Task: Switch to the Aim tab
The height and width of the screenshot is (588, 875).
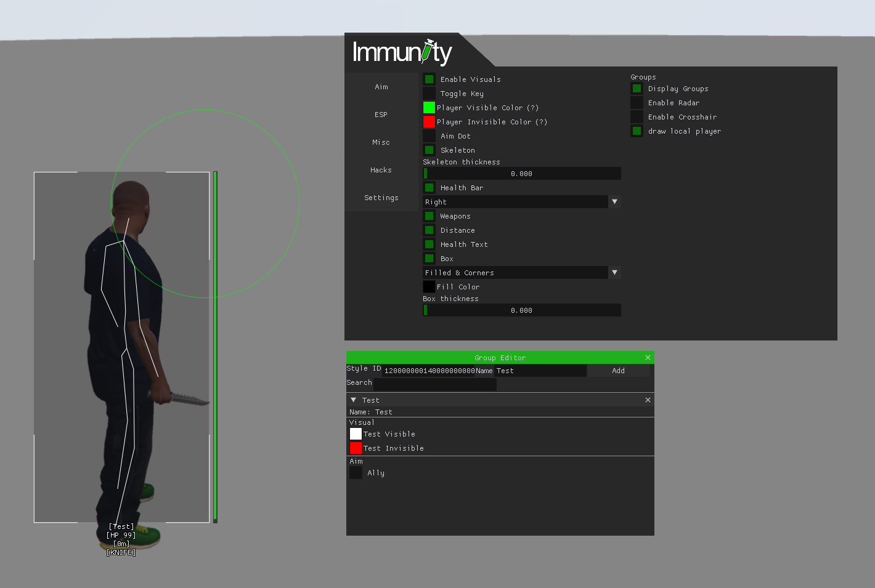Action: (x=381, y=87)
